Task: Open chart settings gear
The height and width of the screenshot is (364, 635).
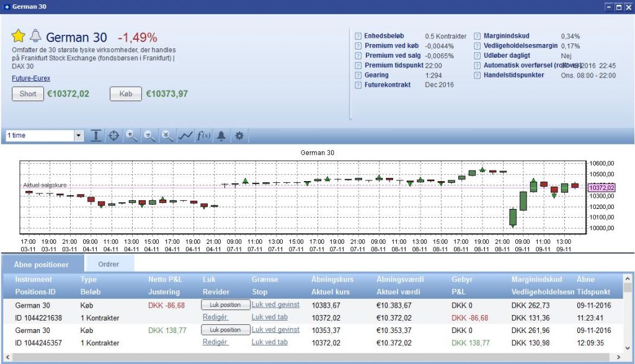Action: [x=239, y=136]
